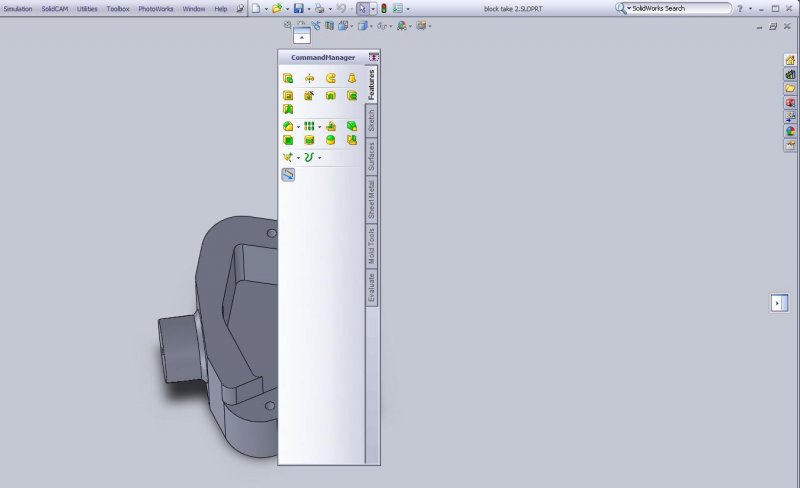
Task: Click the Lofted Boss/Base icon
Action: 352,79
